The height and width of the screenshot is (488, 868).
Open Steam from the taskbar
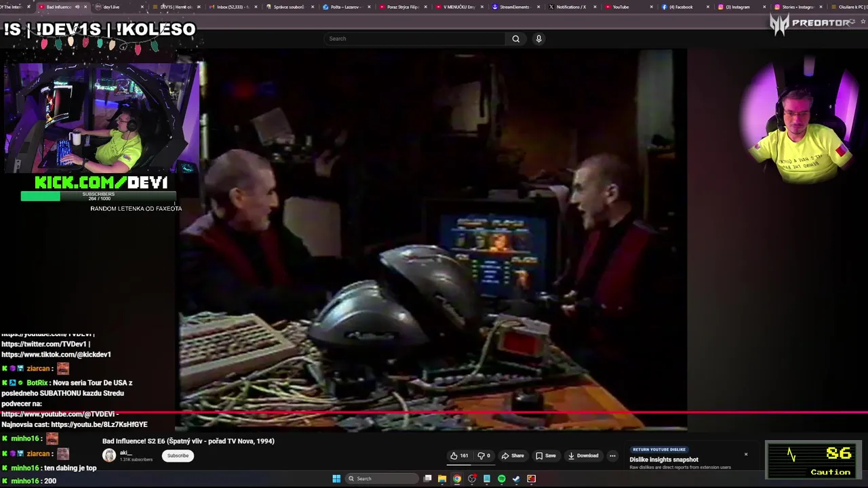(x=517, y=479)
